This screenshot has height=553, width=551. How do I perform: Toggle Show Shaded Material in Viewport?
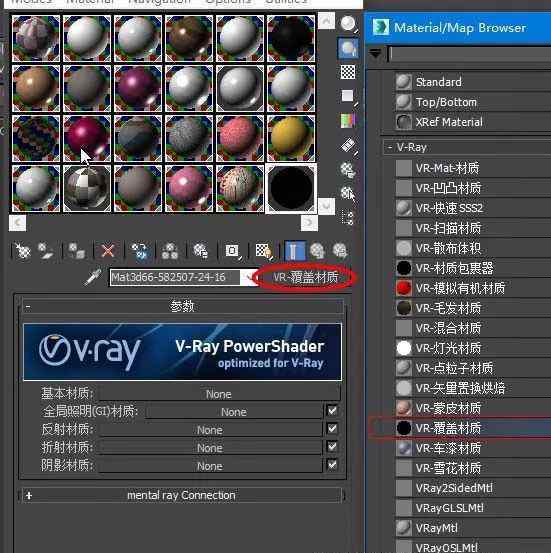click(x=264, y=251)
